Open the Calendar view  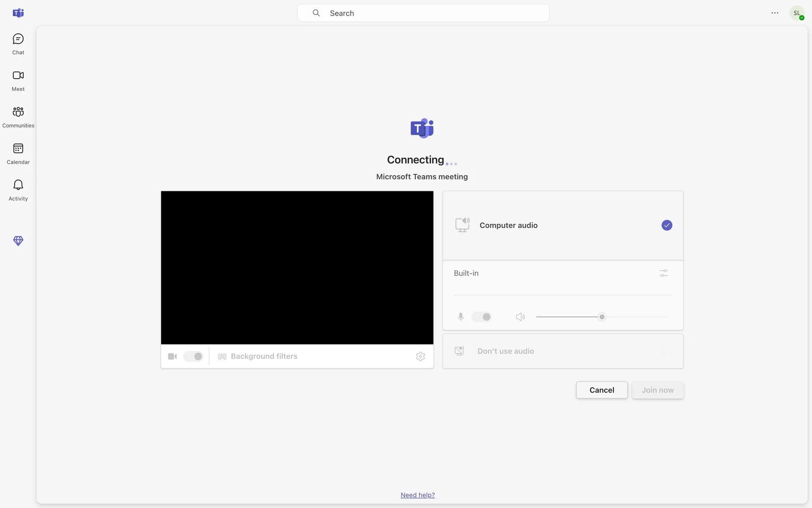(x=18, y=154)
